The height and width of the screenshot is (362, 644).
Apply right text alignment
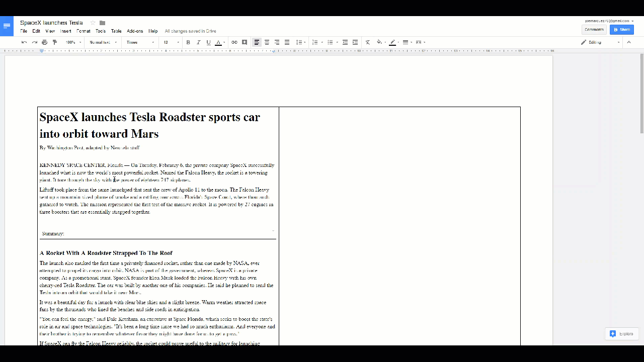277,42
